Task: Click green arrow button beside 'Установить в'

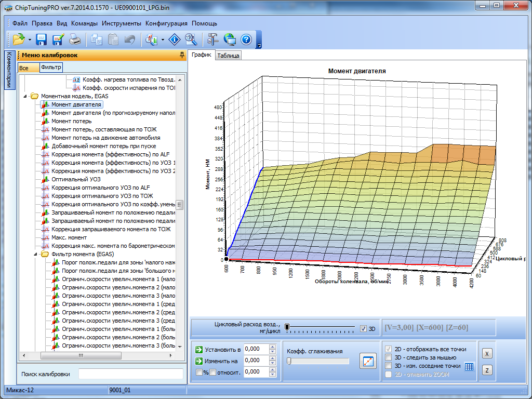Action: 199,349
